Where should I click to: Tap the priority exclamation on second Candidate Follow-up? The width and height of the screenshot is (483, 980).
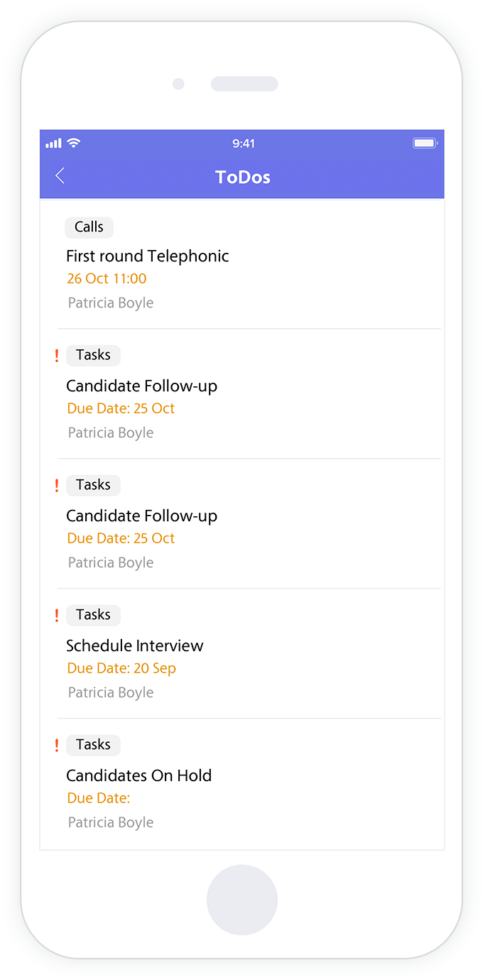57,486
